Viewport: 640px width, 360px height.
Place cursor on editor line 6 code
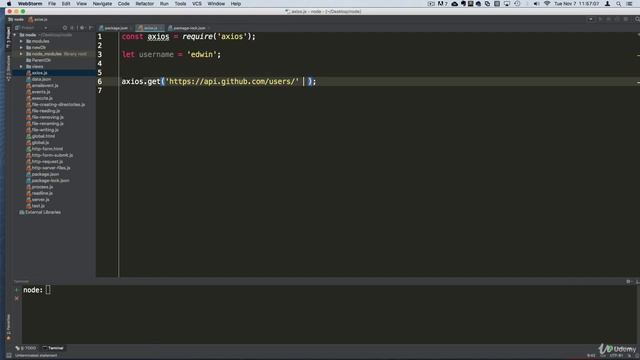[218, 82]
